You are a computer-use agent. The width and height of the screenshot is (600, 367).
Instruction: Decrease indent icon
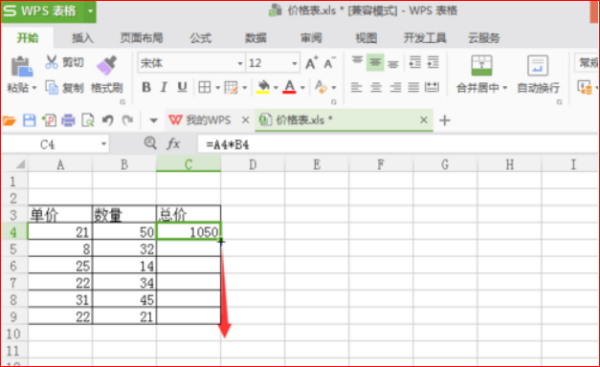point(415,62)
